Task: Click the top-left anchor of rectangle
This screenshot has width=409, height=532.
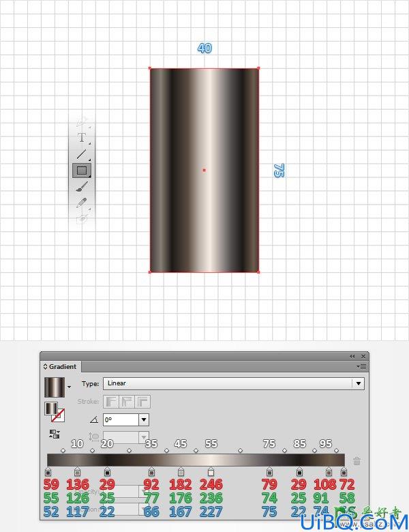Action: point(150,68)
